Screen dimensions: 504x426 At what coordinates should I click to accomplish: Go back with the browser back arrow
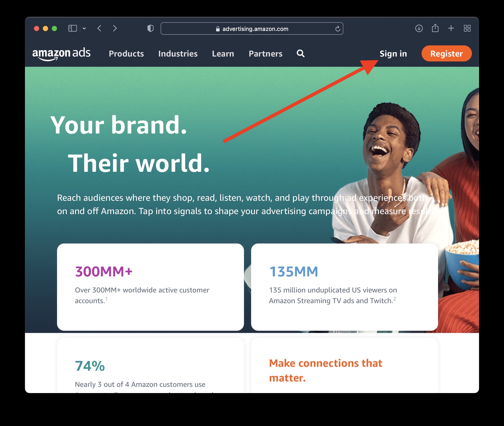tap(99, 28)
